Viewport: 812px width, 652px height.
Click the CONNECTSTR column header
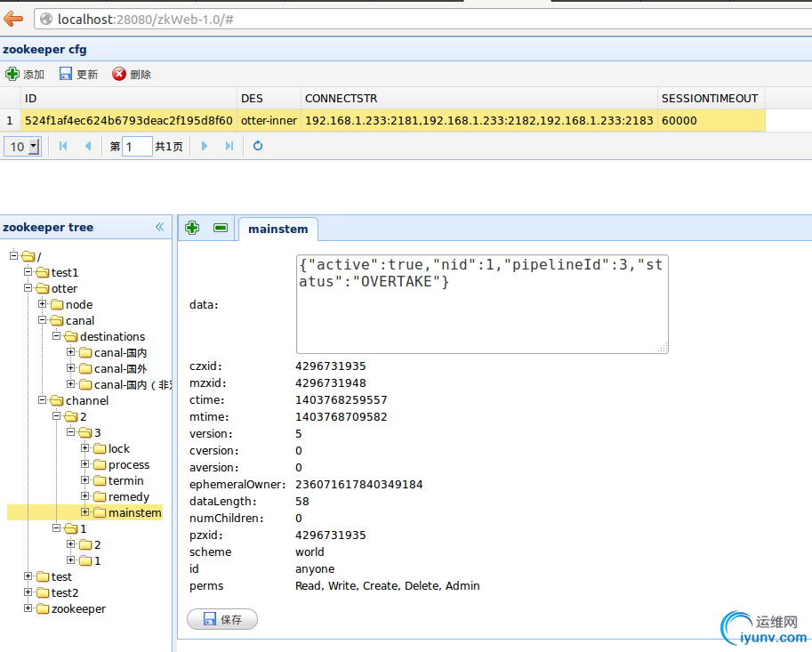479,99
